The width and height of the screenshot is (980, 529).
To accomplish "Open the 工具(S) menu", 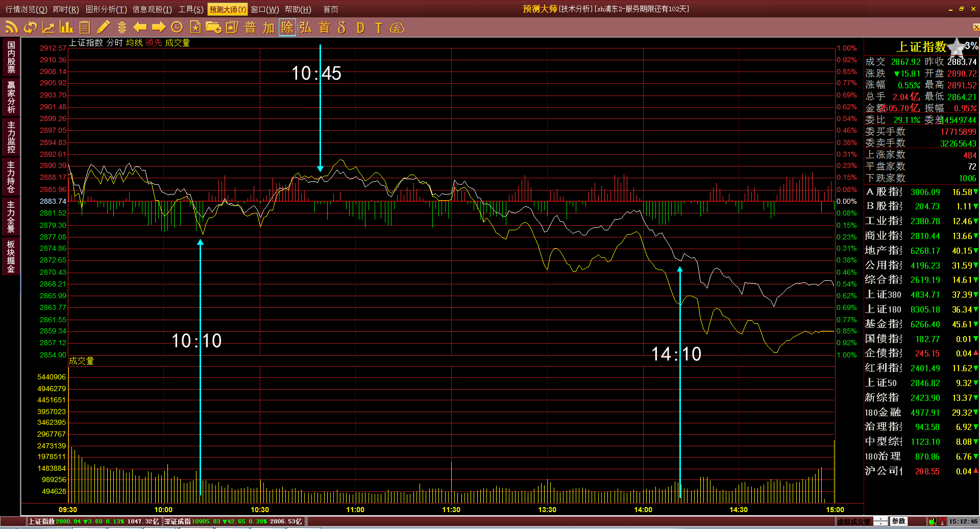I will point(190,9).
